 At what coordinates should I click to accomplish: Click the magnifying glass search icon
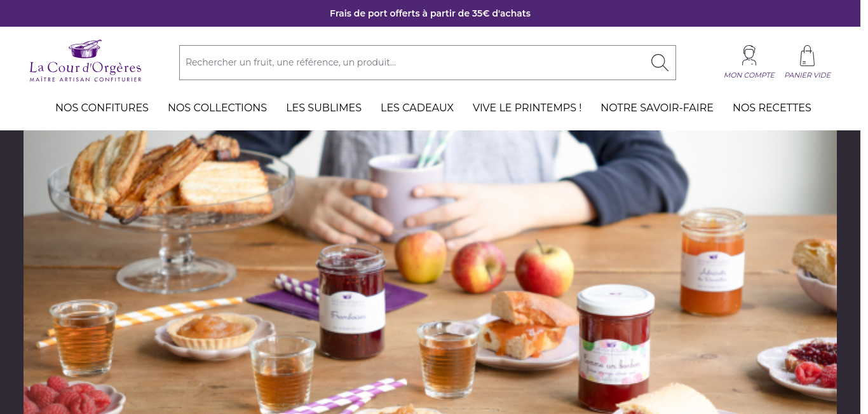click(660, 62)
